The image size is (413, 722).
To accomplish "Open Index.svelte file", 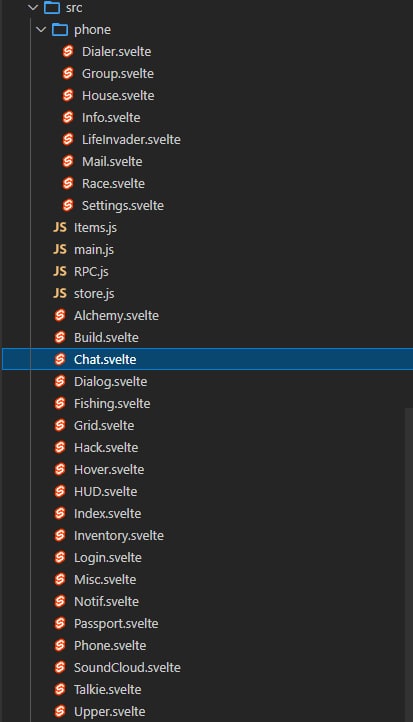I will 108,513.
